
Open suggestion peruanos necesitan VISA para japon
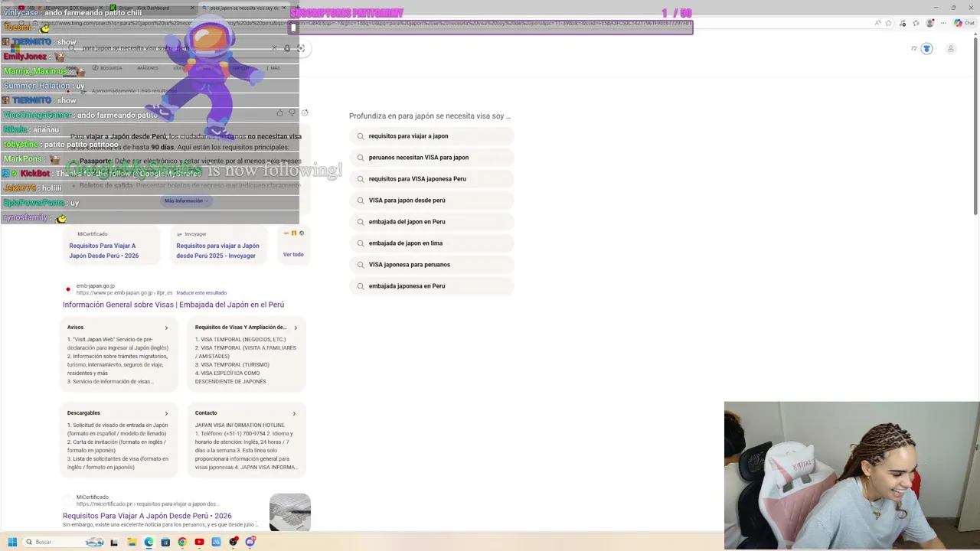[x=432, y=158]
